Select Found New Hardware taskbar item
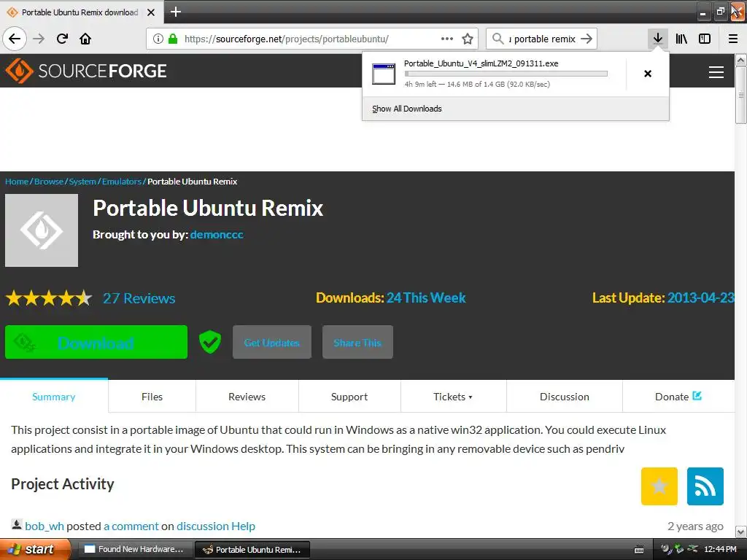 136,550
